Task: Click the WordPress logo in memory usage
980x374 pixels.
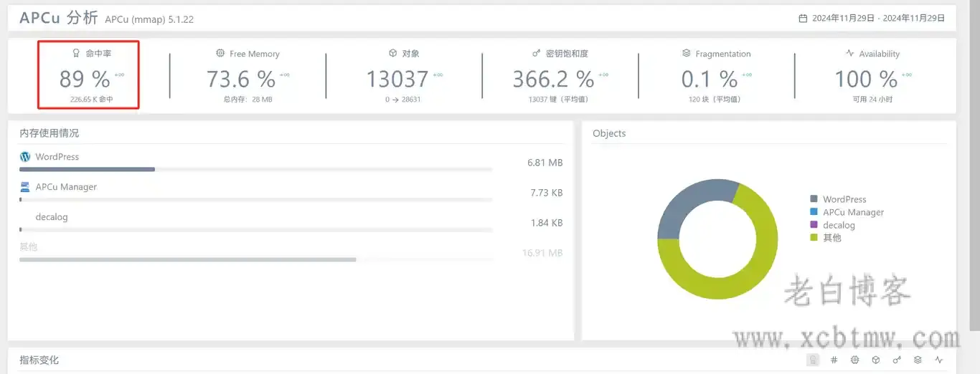Action: coord(25,157)
